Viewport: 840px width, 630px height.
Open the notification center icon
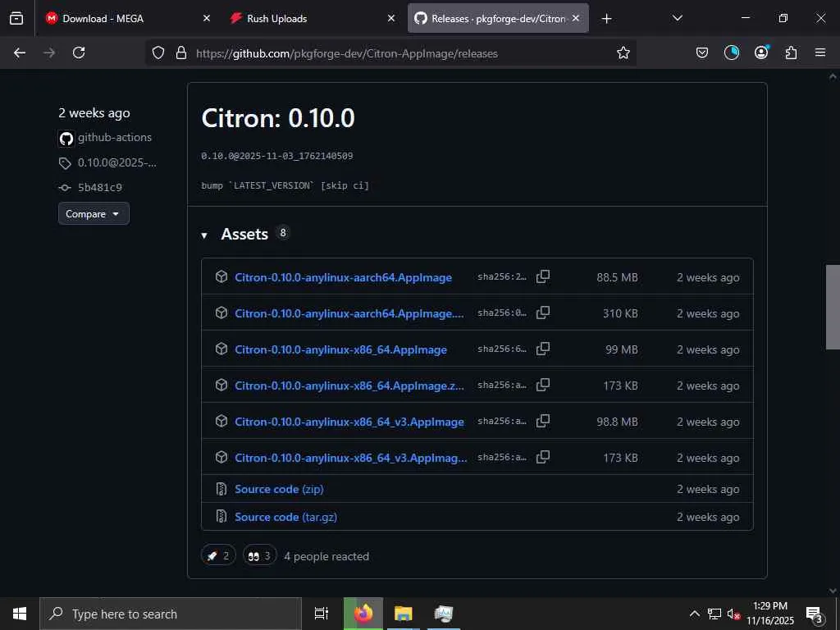[815, 614]
